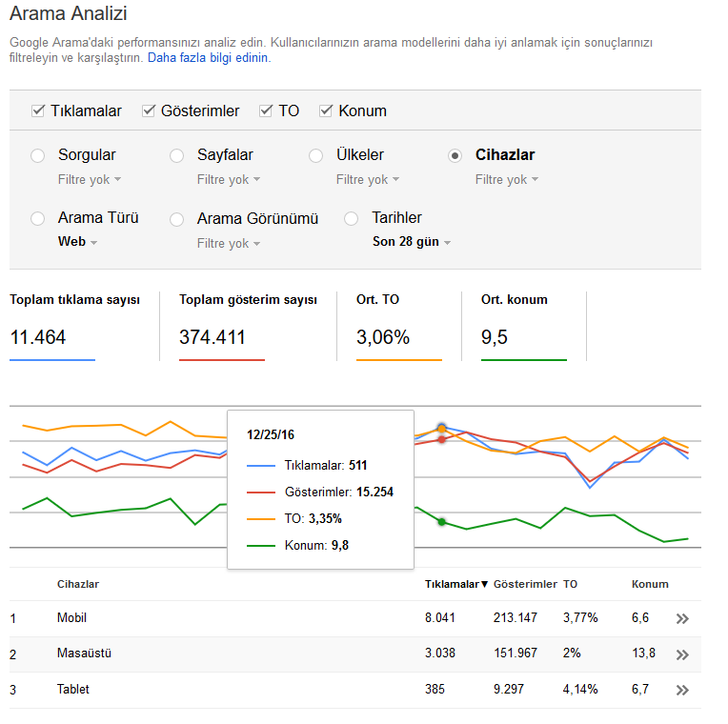Expand Sayfalar Filtre yok dropdown
This screenshot has width=728, height=724.
click(229, 180)
